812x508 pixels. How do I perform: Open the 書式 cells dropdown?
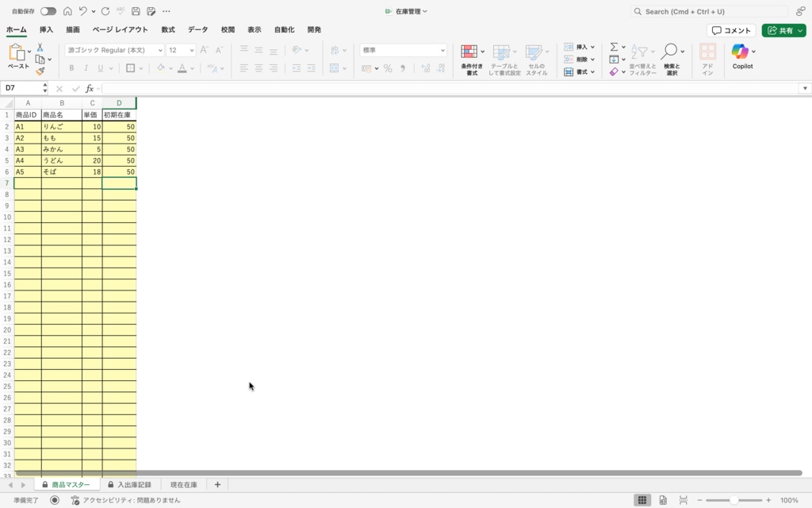580,72
